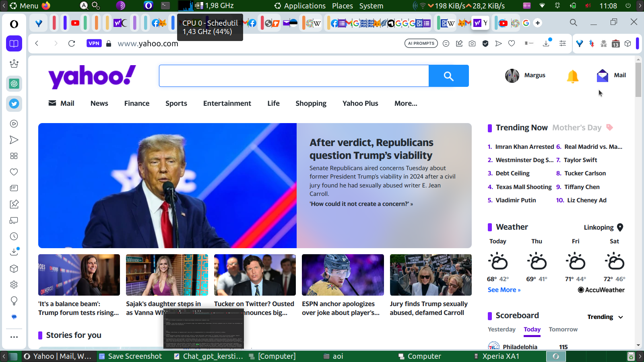Open the volume muted icon in system tray
The width and height of the screenshot is (644, 362).
pyautogui.click(x=588, y=6)
